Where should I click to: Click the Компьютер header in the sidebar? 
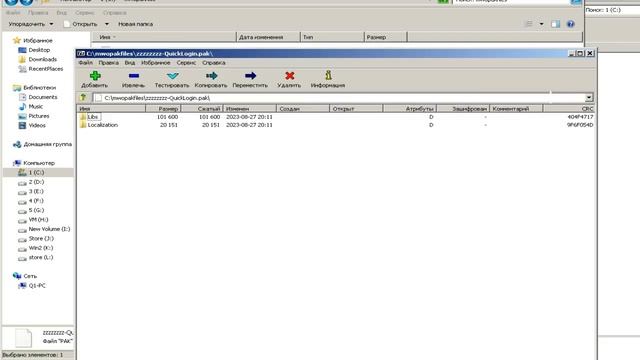tap(38, 163)
